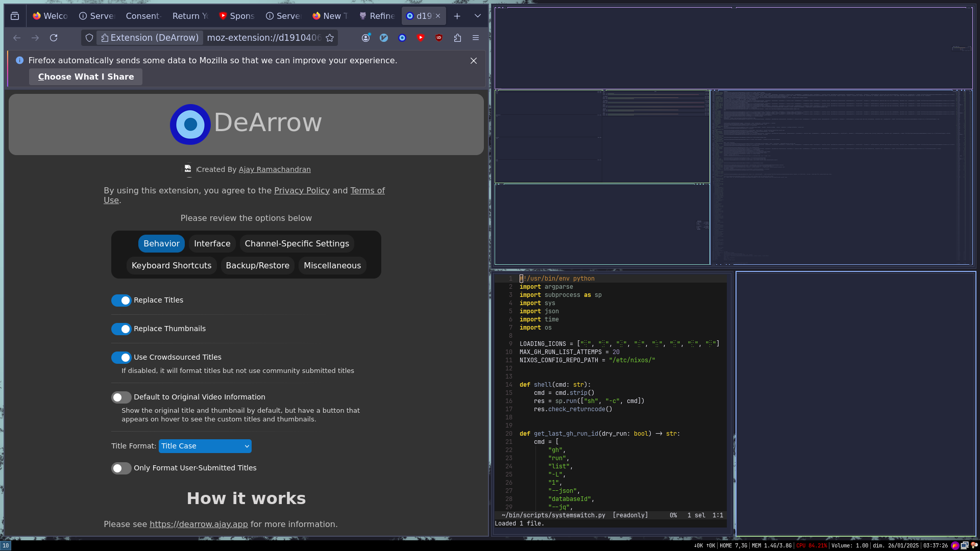Screen dimensions: 980x551
Task: Click the empty terminal pane beside editor
Action: 855,404
